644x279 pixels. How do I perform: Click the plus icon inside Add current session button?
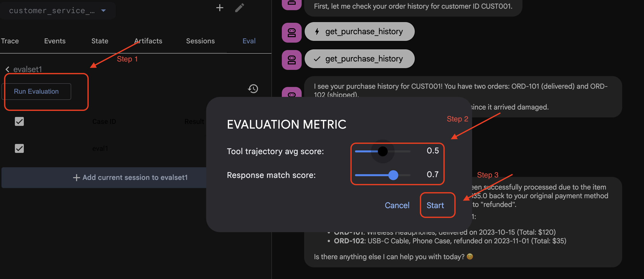[76, 178]
